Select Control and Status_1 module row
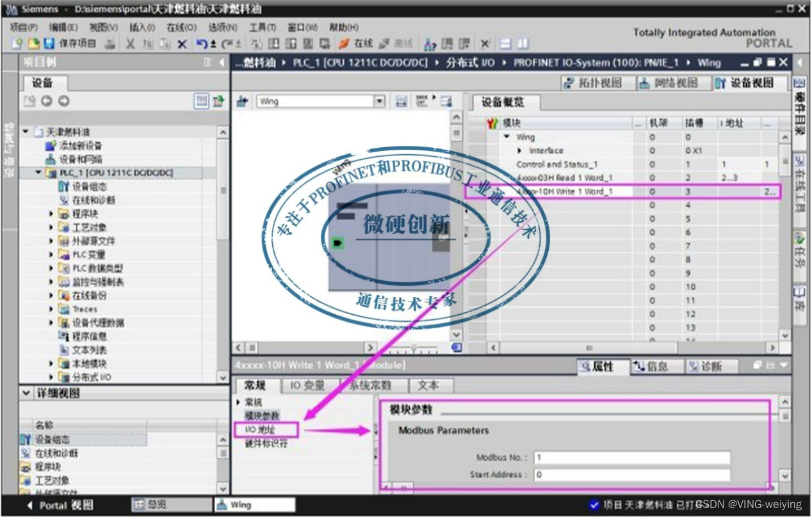Image resolution: width=812 pixels, height=517 pixels. (x=622, y=164)
